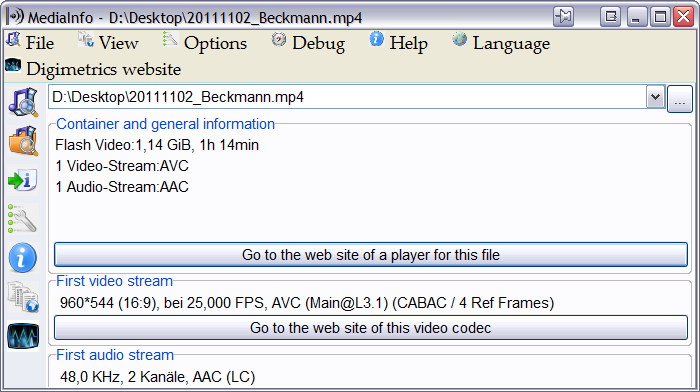700x392 pixels.
Task: Expand the file path dropdown arrow
Action: [x=655, y=97]
